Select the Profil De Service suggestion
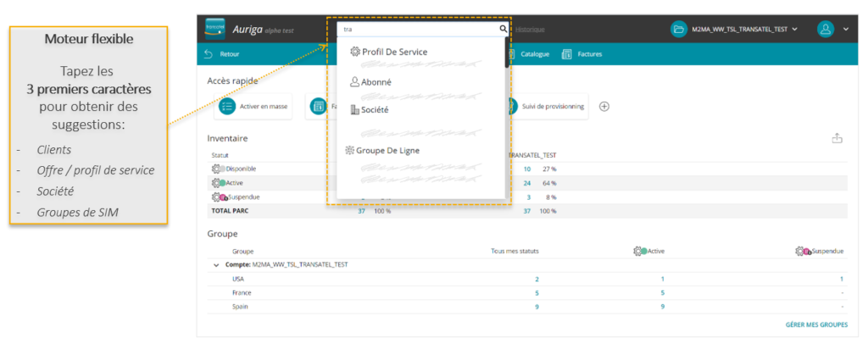868x349 pixels. pyautogui.click(x=394, y=52)
